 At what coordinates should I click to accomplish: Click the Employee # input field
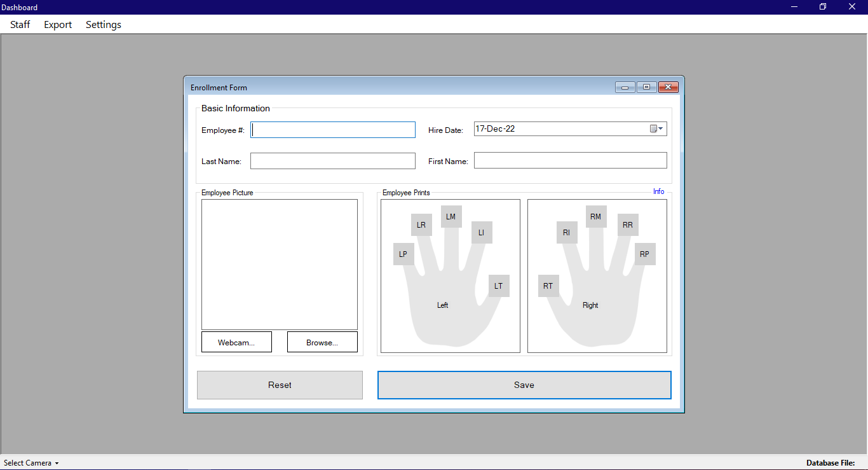pos(333,130)
